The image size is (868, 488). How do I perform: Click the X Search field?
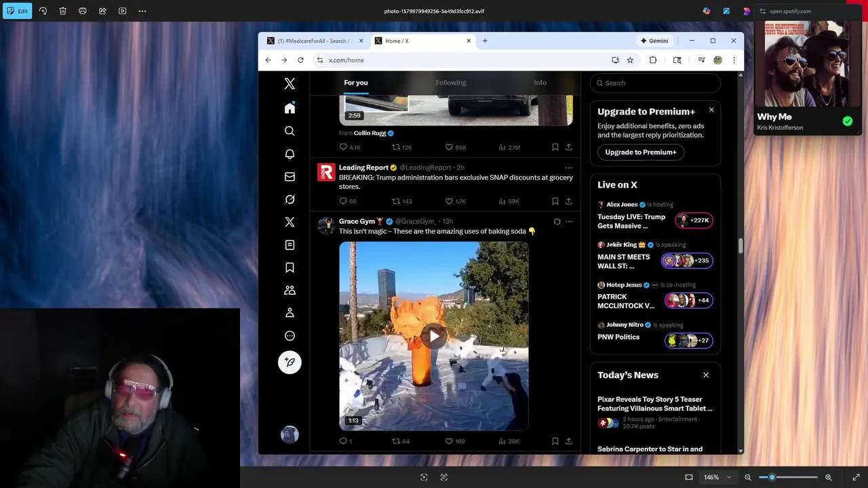[655, 83]
